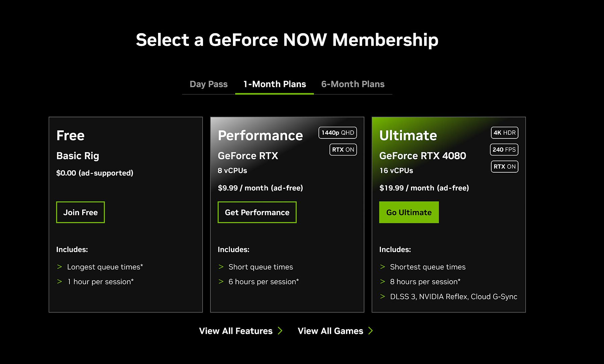The width and height of the screenshot is (604, 364).
Task: Open the View All Features link
Action: (236, 331)
